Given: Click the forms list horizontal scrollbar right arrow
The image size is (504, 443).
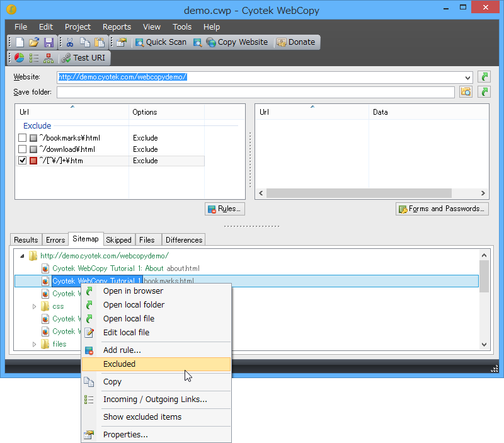Looking at the screenshot, I should point(483,193).
